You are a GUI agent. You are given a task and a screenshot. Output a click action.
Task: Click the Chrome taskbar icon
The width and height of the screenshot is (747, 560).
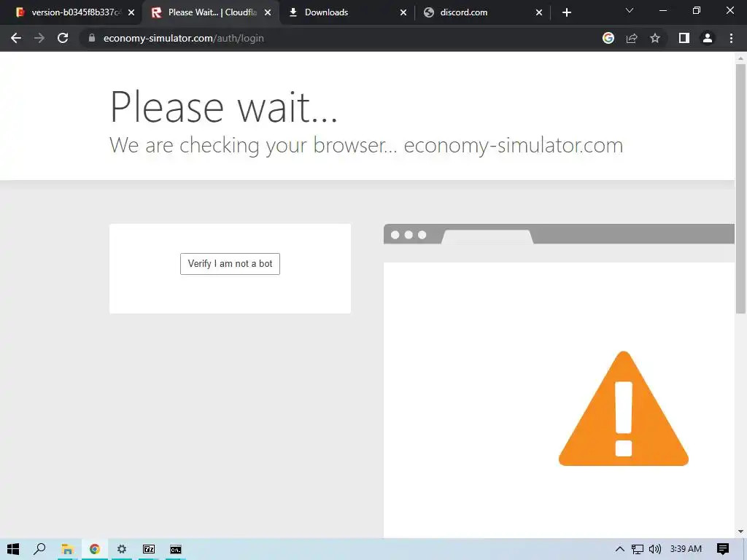(95, 549)
